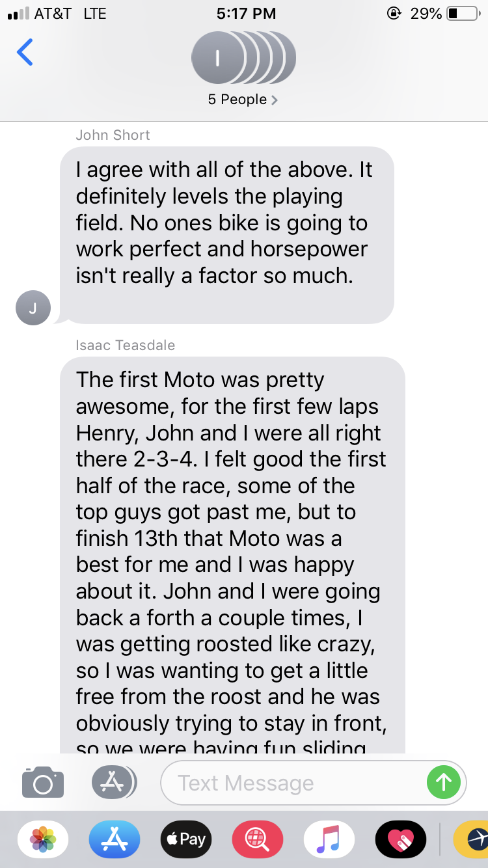This screenshot has width=488, height=868.
Task: Tap the App Store apps drawer icon
Action: (113, 781)
